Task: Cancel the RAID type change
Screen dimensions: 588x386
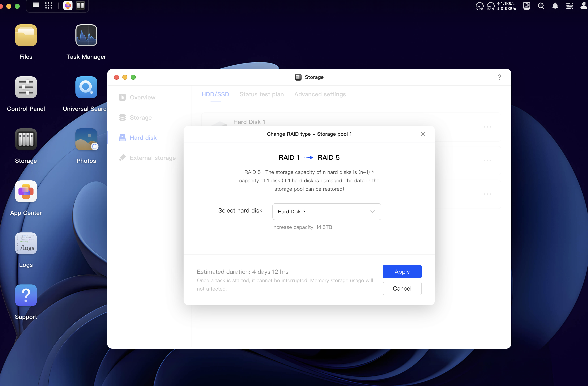Action: pyautogui.click(x=402, y=289)
